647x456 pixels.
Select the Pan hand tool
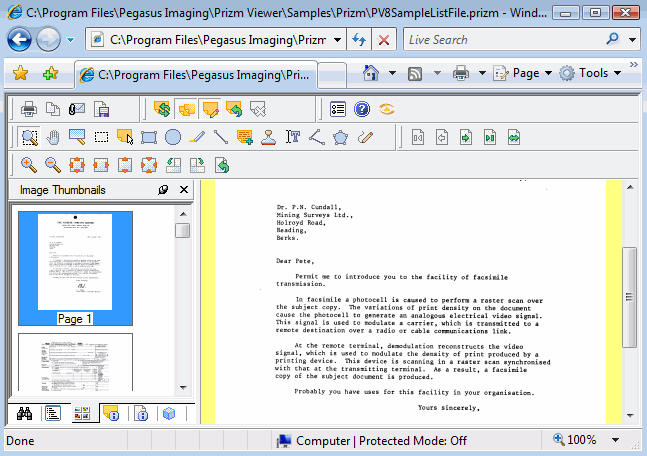53,137
